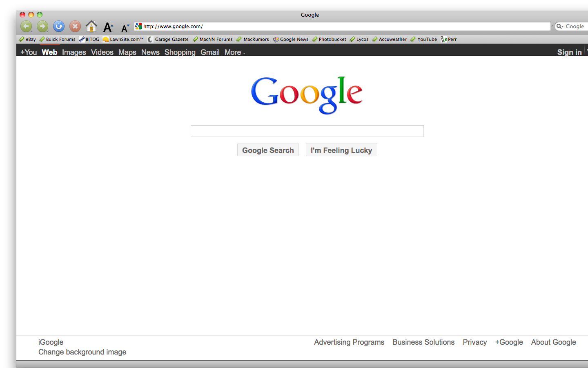The width and height of the screenshot is (588, 368).
Task: Open Advertising Programs link
Action: [x=349, y=342]
